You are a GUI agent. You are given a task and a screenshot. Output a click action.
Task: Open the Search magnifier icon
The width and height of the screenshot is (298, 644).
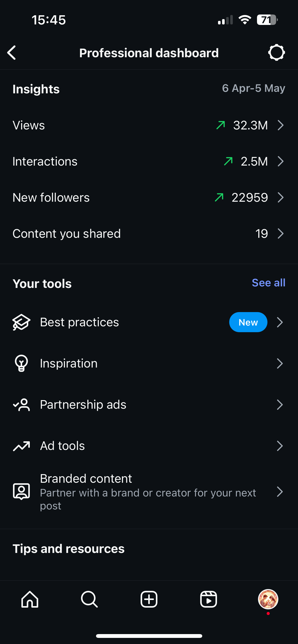[89, 599]
